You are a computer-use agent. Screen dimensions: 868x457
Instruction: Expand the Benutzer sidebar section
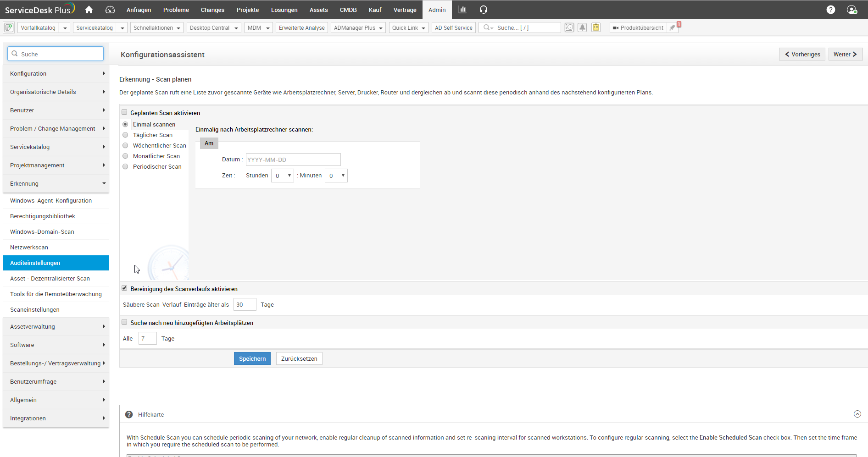click(x=56, y=110)
